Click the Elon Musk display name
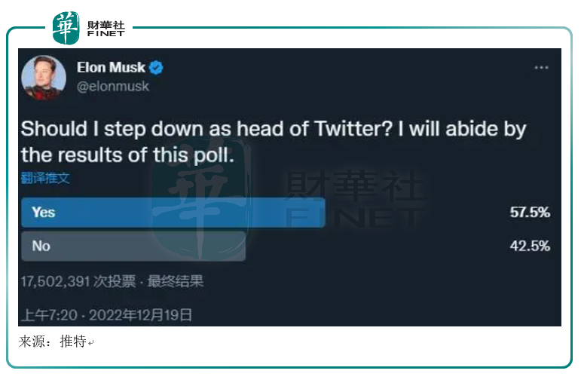Image resolution: width=581 pixels, height=392 pixels. (x=112, y=68)
